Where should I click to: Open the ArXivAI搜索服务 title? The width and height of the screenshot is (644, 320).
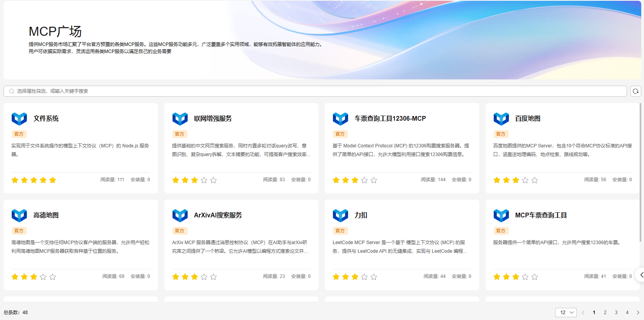218,215
